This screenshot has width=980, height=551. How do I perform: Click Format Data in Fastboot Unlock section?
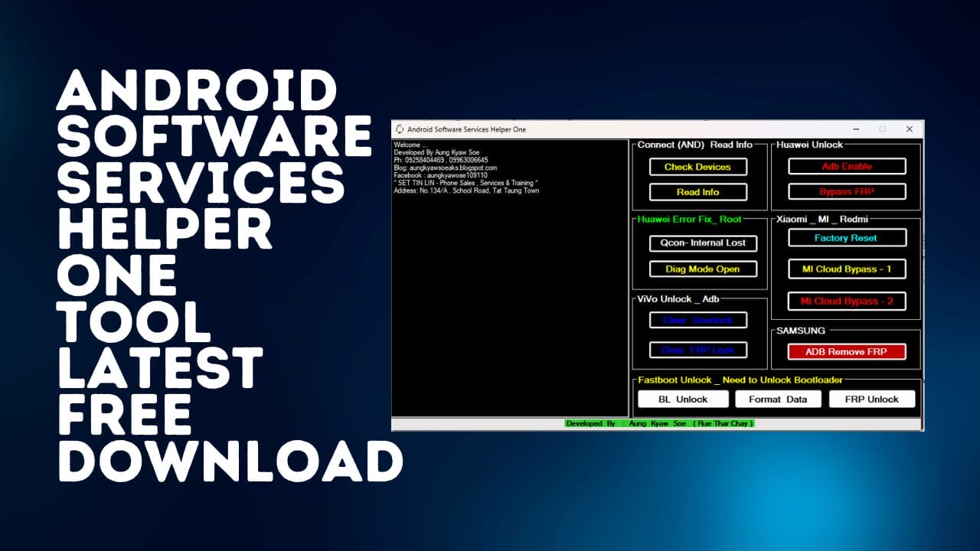(x=778, y=399)
